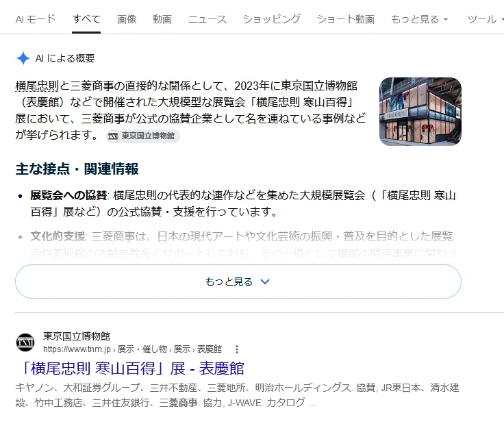Open the 画像 search tab
504x424 pixels.
pyautogui.click(x=127, y=19)
